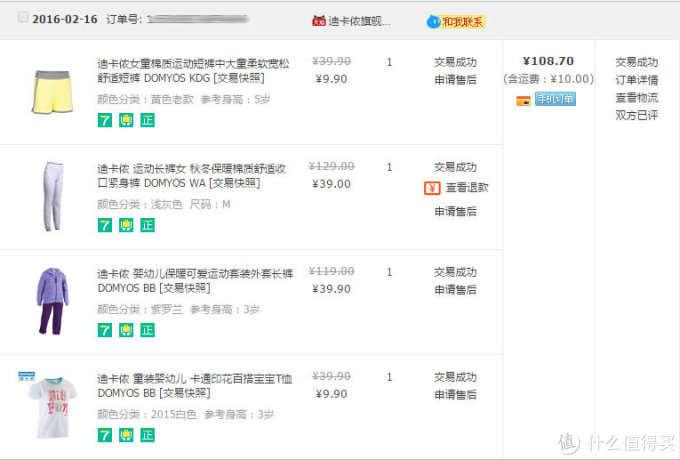Click 申请售后 for the grey leggings
Screen dimensions: 680x460
[455, 212]
